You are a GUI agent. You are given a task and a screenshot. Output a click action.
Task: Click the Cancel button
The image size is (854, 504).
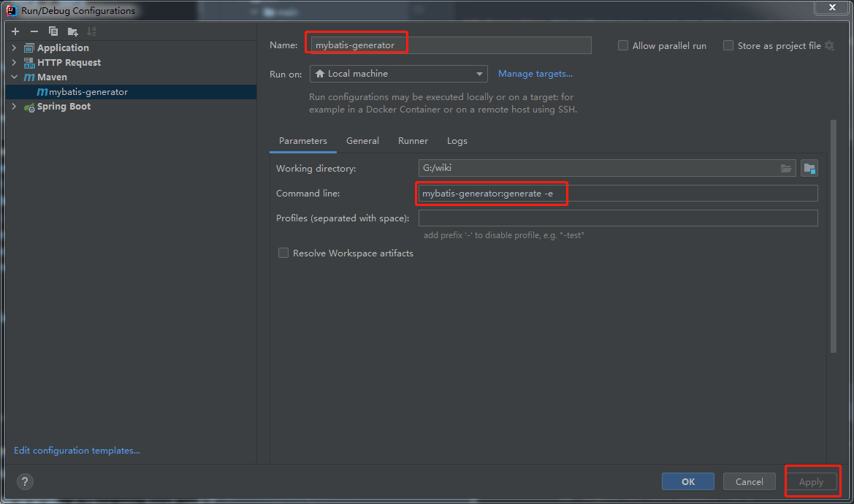tap(749, 481)
